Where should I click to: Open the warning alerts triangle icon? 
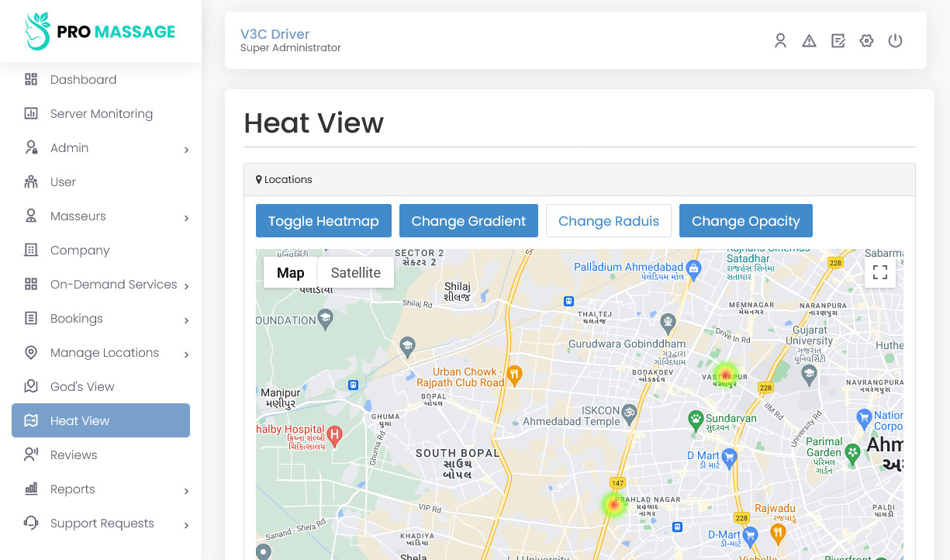pos(809,41)
